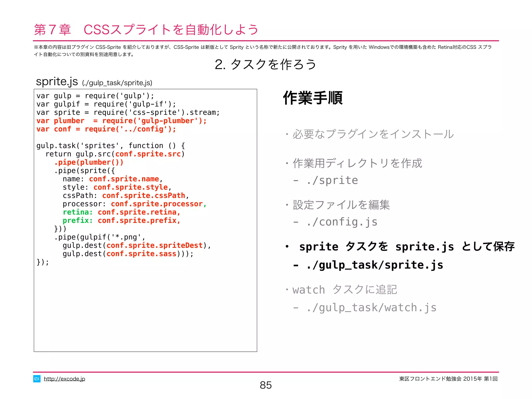Viewport: 532px width, 399px height.
Task: Click the step '作業用ディレクトリを作成'
Action: point(357,163)
